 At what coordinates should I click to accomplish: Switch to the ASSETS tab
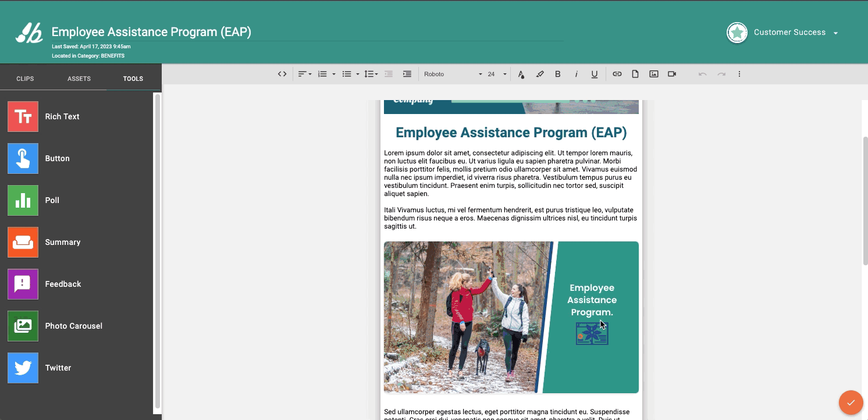click(79, 79)
